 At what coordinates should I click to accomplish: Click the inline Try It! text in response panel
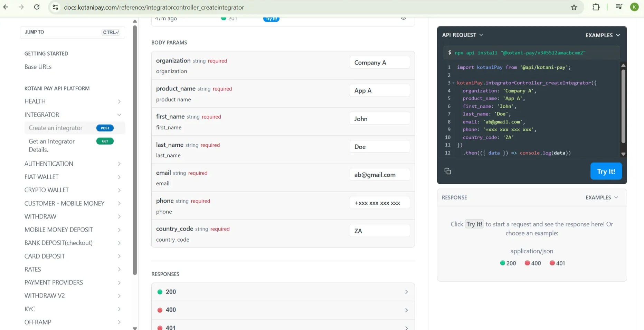pos(474,224)
